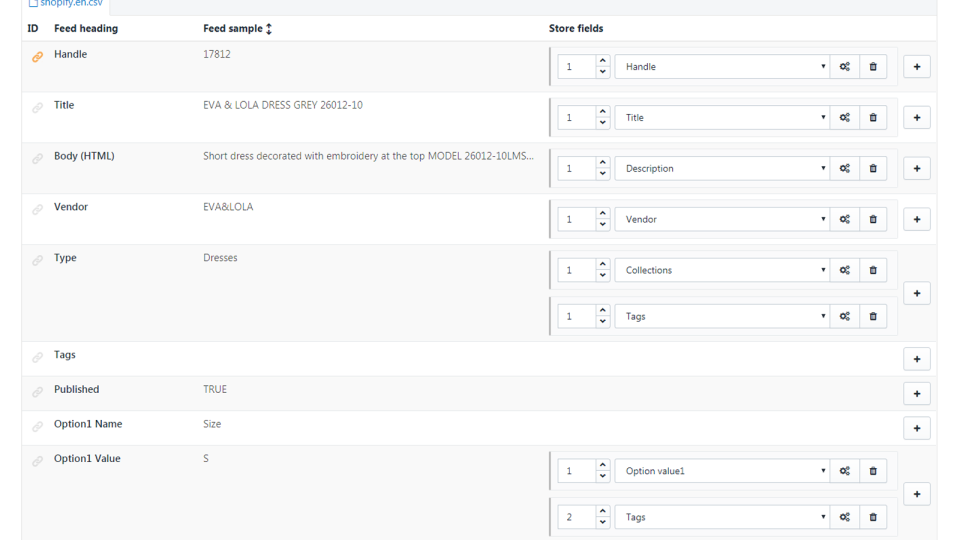This screenshot has height=540, width=960.
Task: Click the order number input showing 2
Action: pyautogui.click(x=576, y=517)
